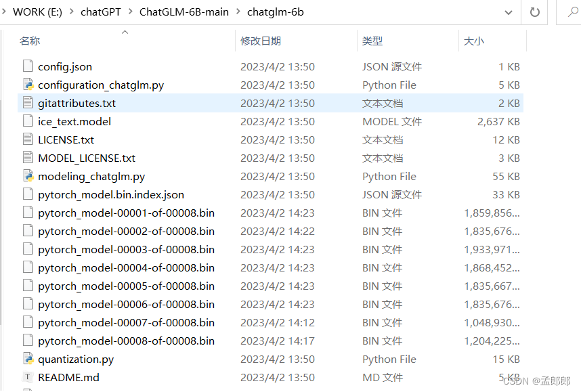Click the LICENSE.txt document icon
The image size is (581, 392).
28,139
